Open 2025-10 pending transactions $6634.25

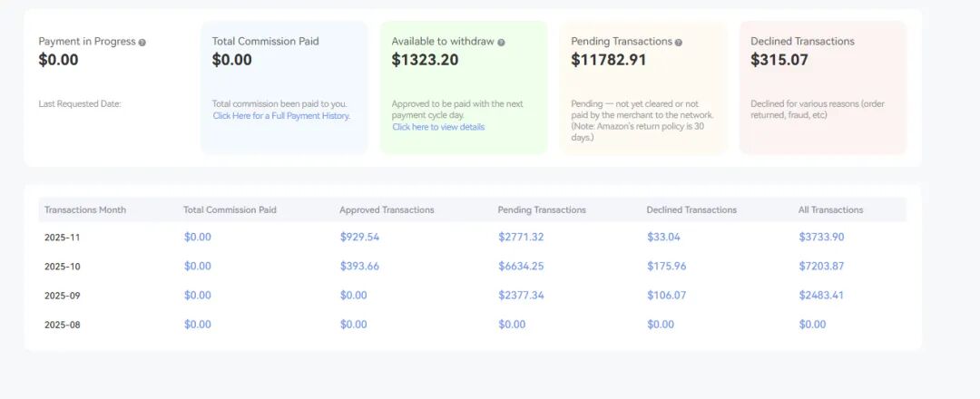[x=520, y=266]
